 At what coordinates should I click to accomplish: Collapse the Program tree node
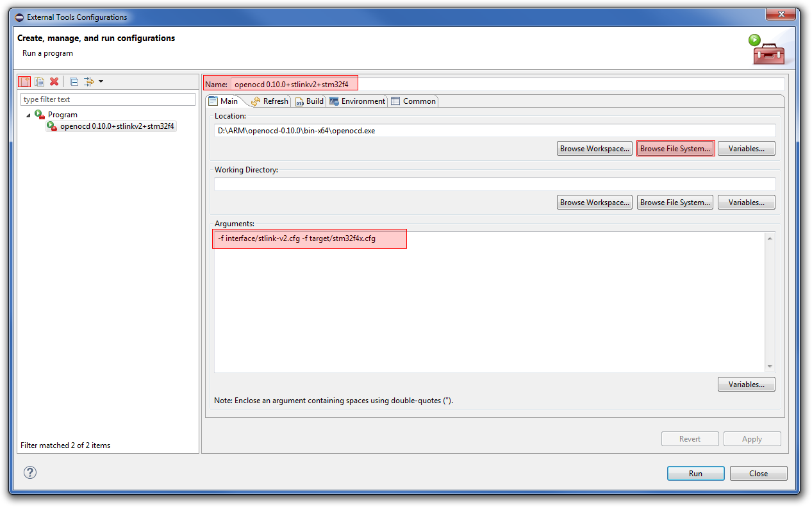tap(28, 115)
